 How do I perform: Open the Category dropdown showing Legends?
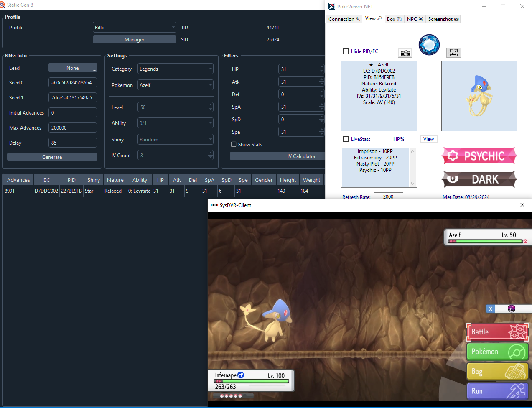pos(176,69)
